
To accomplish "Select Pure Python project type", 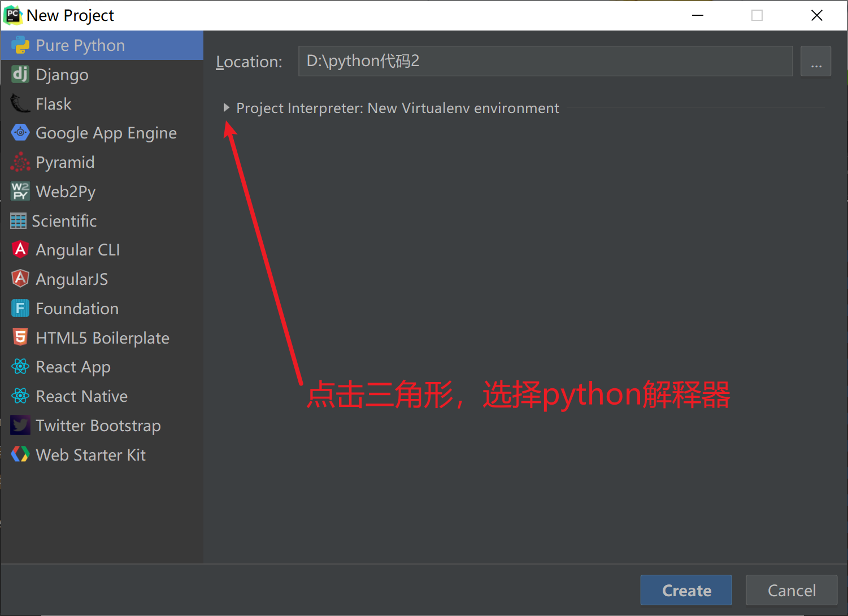I will (102, 45).
